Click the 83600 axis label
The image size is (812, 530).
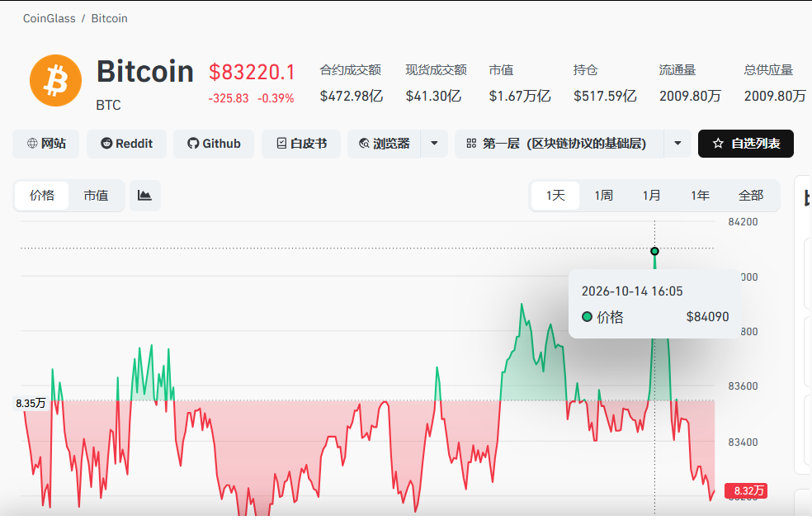pyautogui.click(x=743, y=386)
